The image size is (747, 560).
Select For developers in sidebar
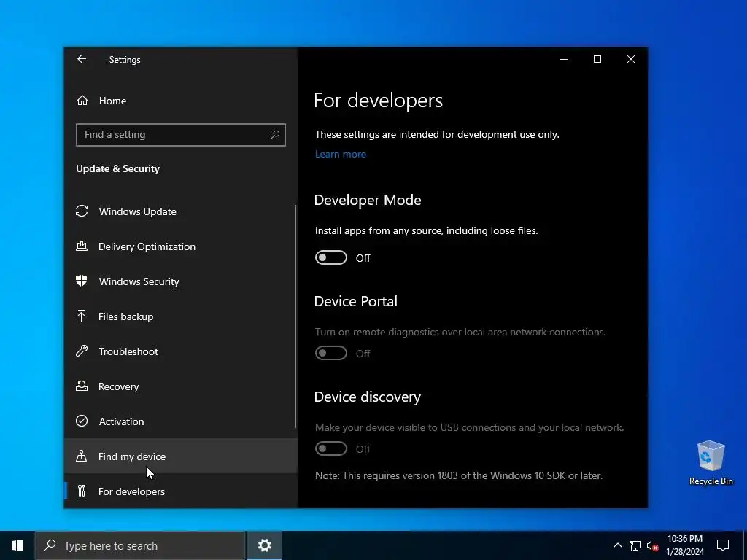pos(180,491)
